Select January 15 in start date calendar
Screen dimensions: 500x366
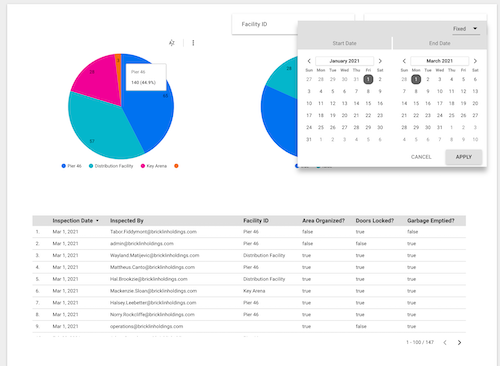pyautogui.click(x=368, y=103)
